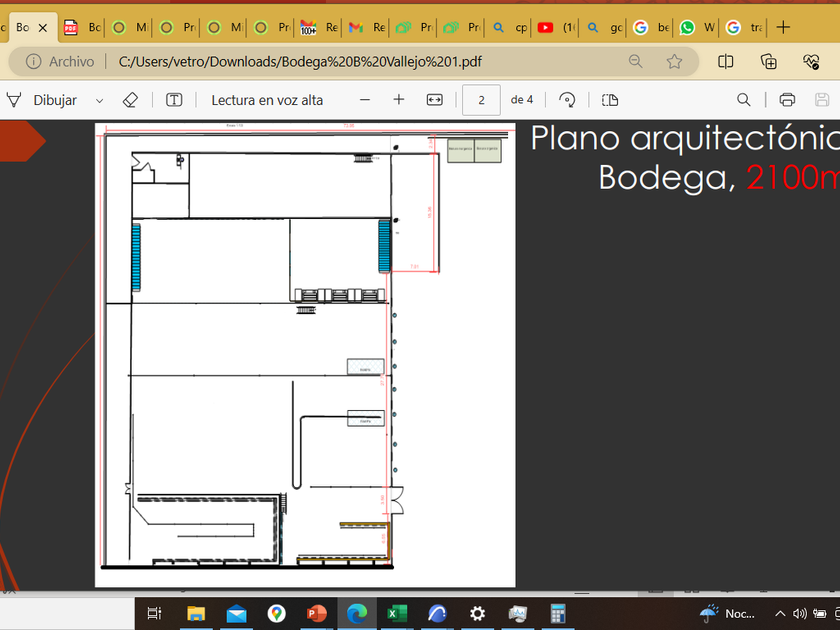The image size is (840, 630).
Task: Add this page to favorites star
Action: (674, 62)
